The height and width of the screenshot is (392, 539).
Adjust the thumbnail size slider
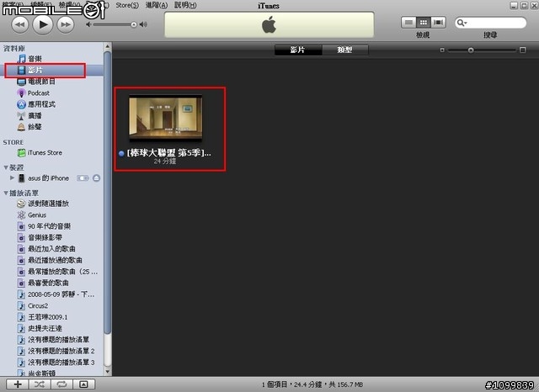471,50
